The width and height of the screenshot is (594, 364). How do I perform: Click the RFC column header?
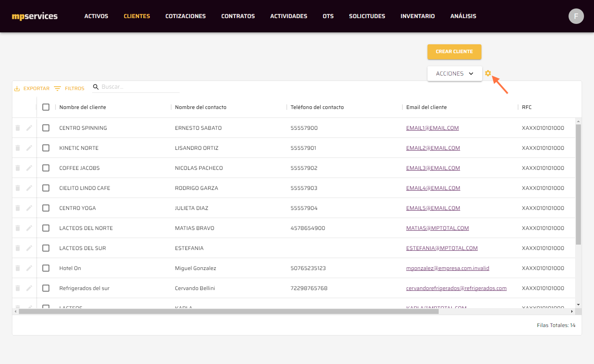(x=527, y=107)
